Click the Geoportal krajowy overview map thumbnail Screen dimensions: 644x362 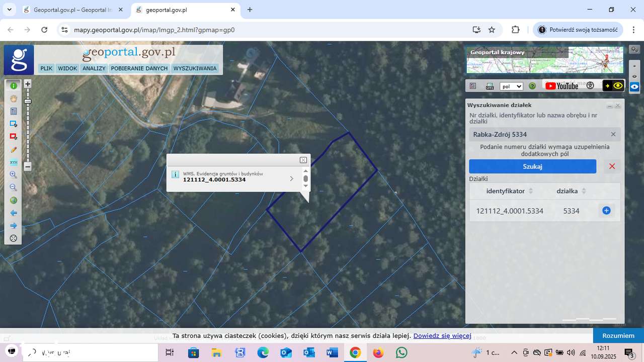pos(545,60)
